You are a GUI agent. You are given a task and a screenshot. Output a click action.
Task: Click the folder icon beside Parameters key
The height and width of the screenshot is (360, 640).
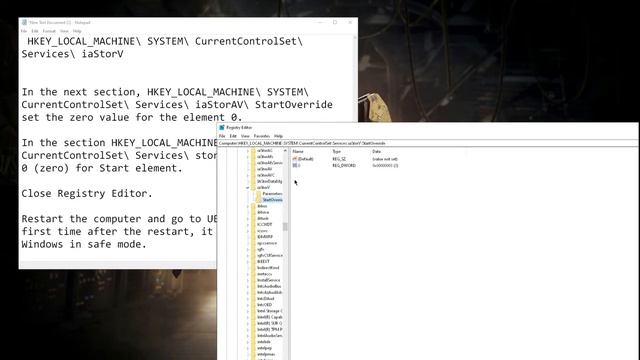pos(259,193)
